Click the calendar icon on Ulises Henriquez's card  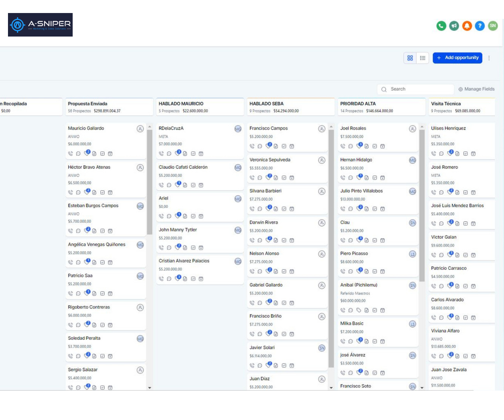(473, 154)
